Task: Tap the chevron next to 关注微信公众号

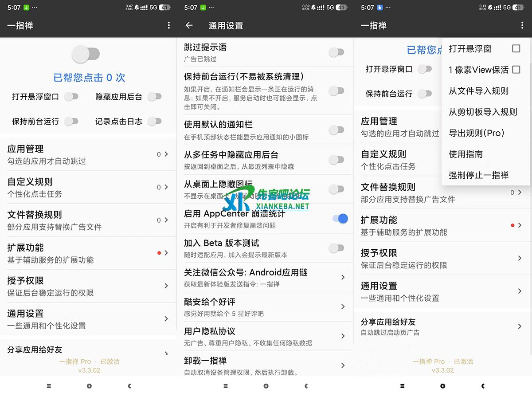Action: click(343, 277)
